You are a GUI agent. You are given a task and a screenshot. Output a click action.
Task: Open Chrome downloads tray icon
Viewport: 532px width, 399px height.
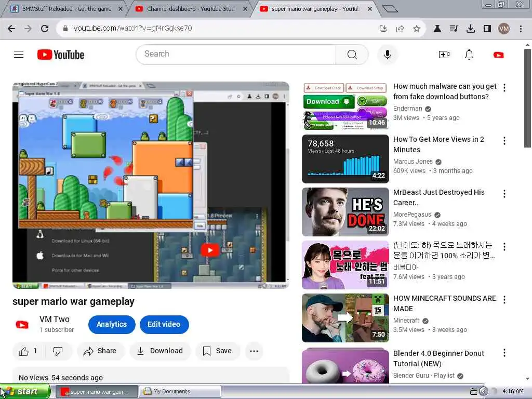pyautogui.click(x=471, y=29)
